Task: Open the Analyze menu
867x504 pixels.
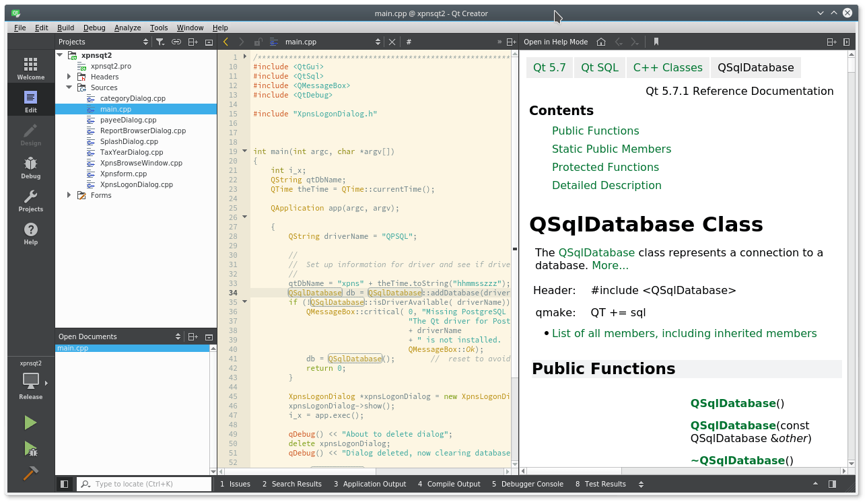Action: click(x=128, y=28)
